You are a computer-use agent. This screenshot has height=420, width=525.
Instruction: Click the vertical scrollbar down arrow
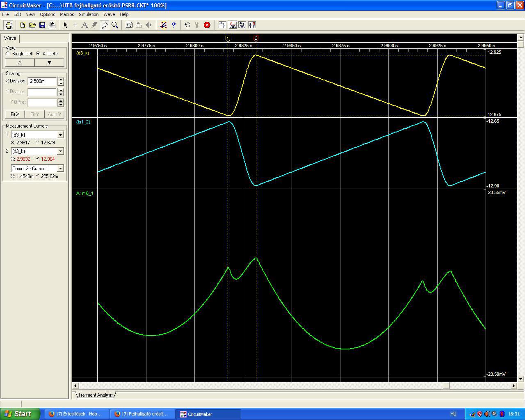(521, 379)
